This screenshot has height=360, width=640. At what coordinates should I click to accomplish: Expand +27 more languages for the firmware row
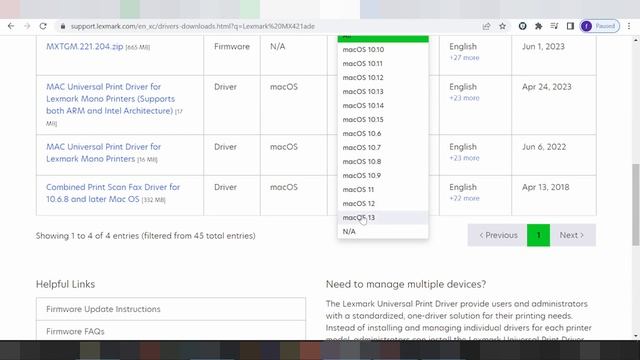click(x=464, y=58)
